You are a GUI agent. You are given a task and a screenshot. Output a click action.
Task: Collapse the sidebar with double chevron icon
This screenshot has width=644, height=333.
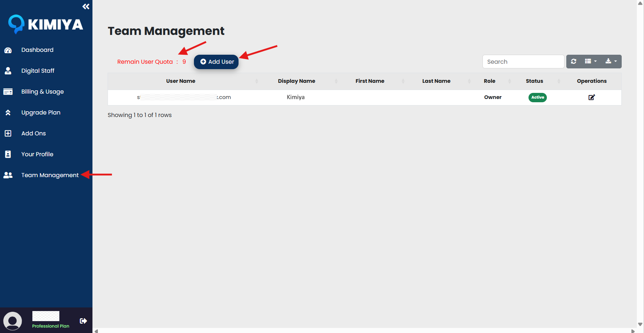coord(86,6)
